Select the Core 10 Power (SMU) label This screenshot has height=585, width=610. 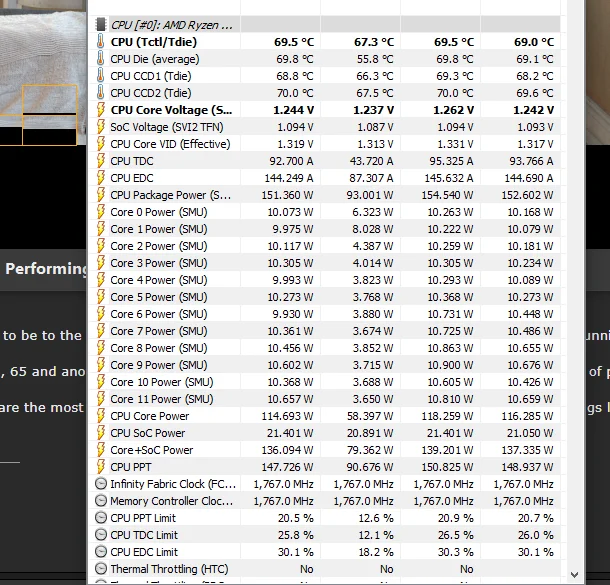(x=162, y=382)
